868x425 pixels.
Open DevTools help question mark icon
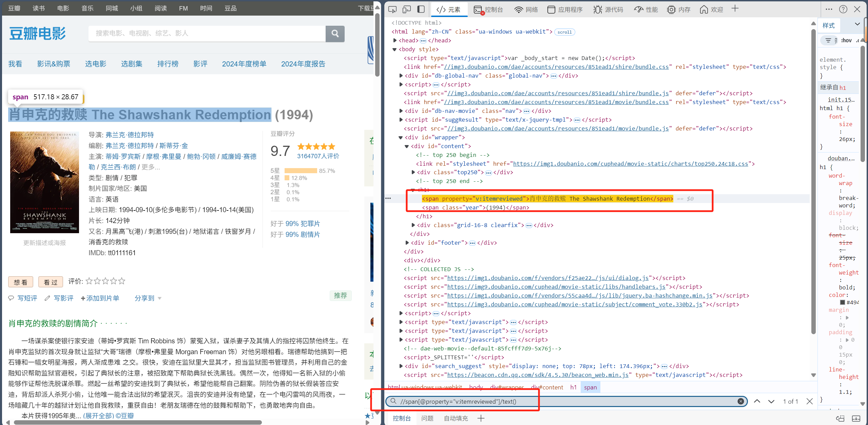pos(843,9)
